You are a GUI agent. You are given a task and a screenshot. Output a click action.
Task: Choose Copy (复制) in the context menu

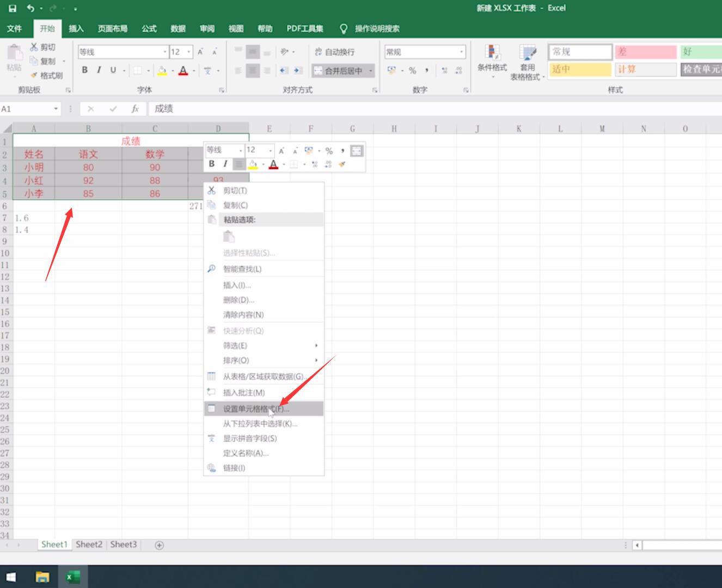pos(264,205)
